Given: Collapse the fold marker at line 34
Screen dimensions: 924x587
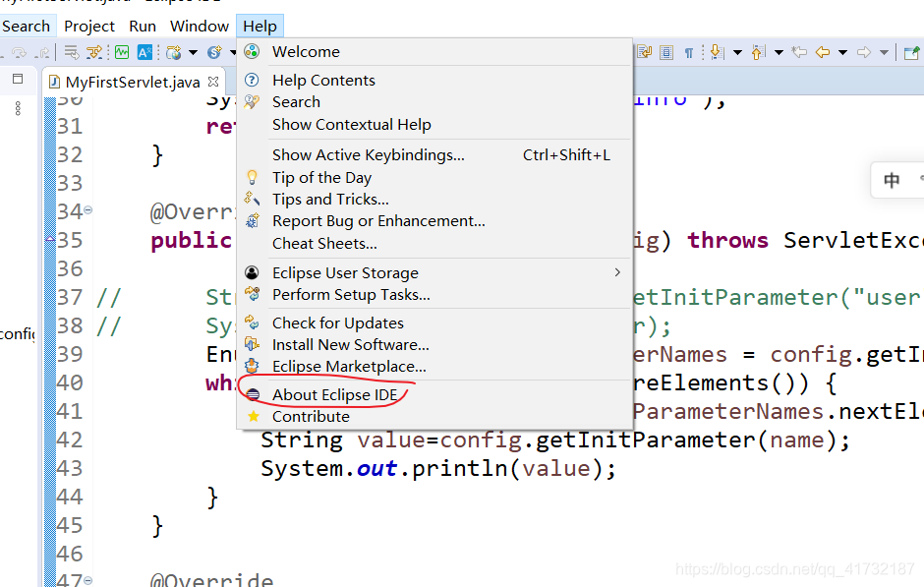Looking at the screenshot, I should click(x=87, y=209).
